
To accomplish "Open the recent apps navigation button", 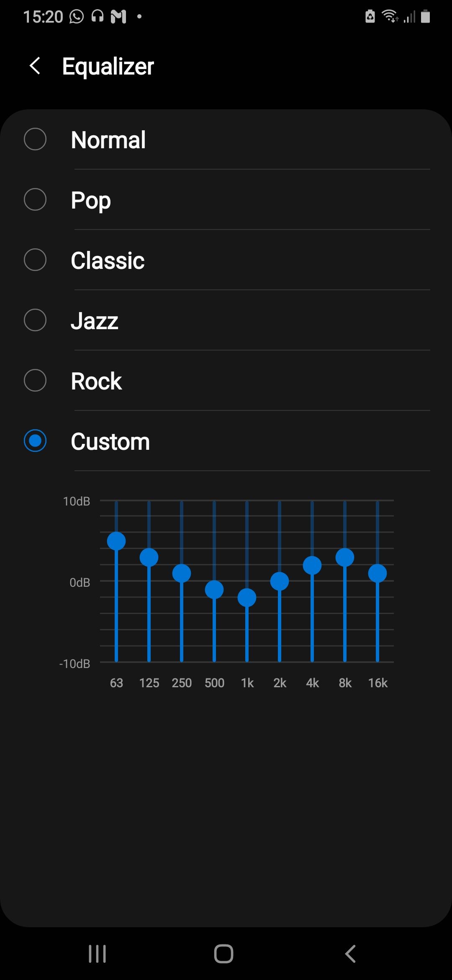I will pos(97,954).
